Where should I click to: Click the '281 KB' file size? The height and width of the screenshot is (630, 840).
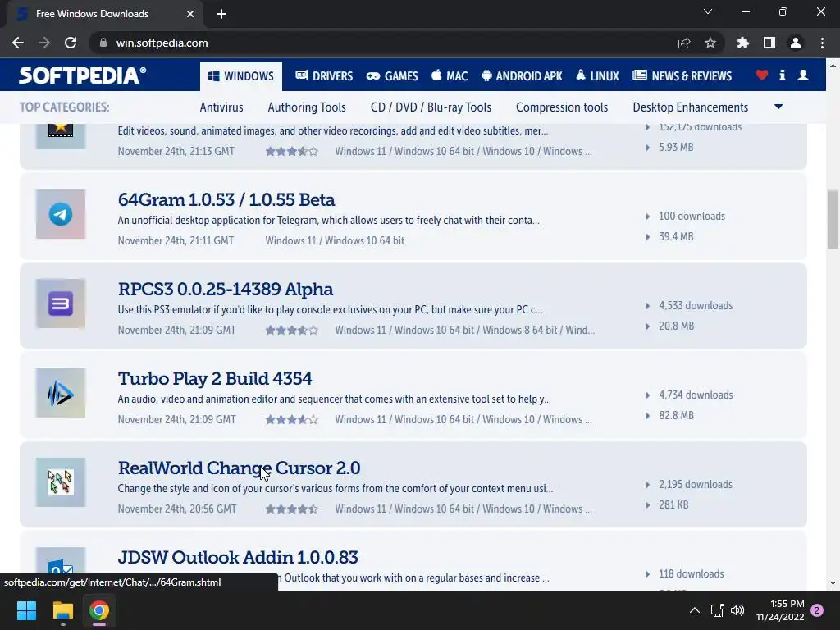click(x=673, y=505)
